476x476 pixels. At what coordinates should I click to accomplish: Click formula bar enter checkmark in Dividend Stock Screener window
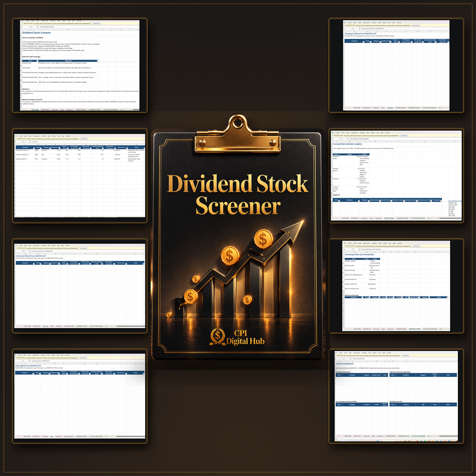click(x=35, y=27)
